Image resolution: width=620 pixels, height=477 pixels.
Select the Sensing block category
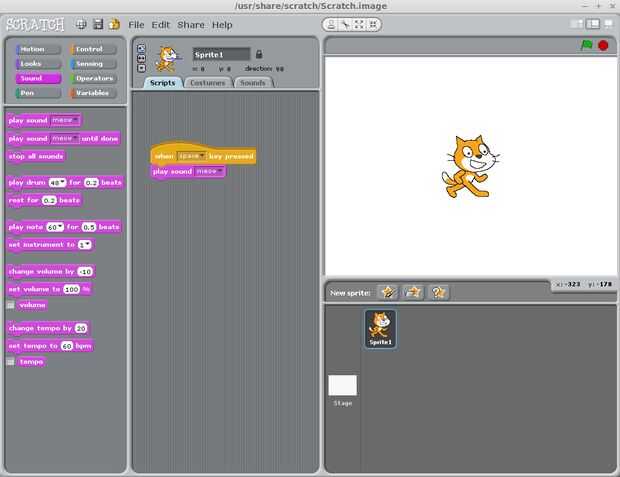pos(94,64)
